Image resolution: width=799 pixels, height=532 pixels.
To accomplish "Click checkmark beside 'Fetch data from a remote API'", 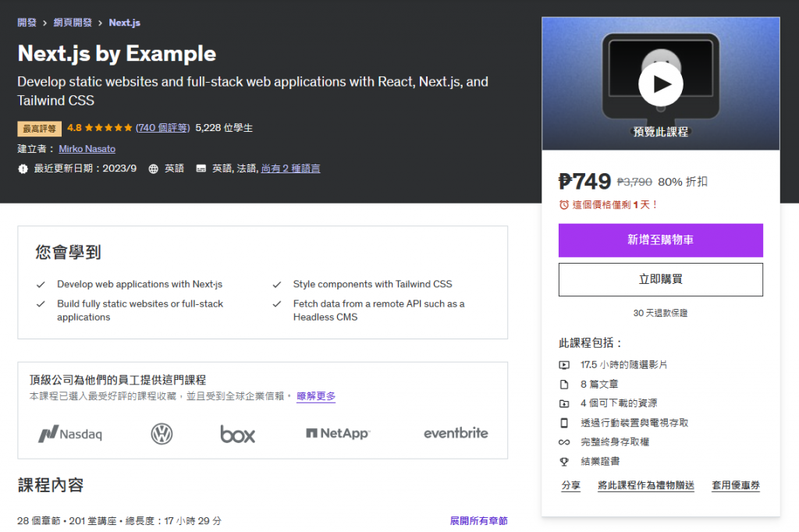I will [277, 303].
